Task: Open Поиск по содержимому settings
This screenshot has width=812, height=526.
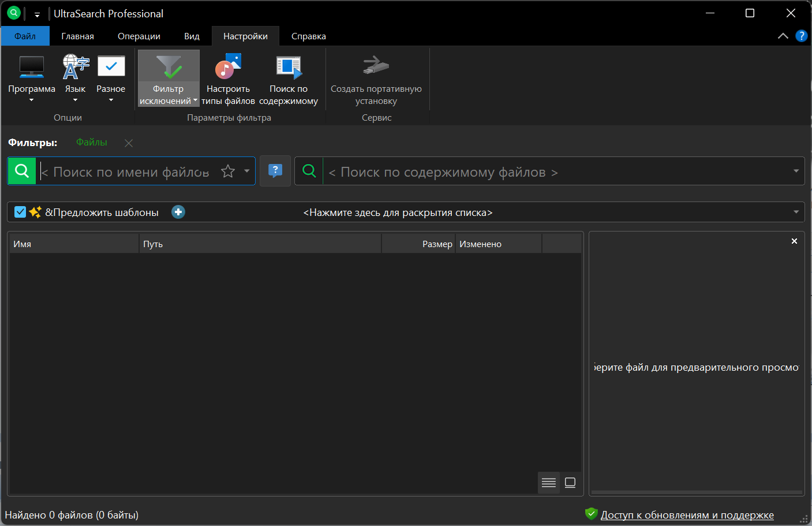Action: point(289,79)
